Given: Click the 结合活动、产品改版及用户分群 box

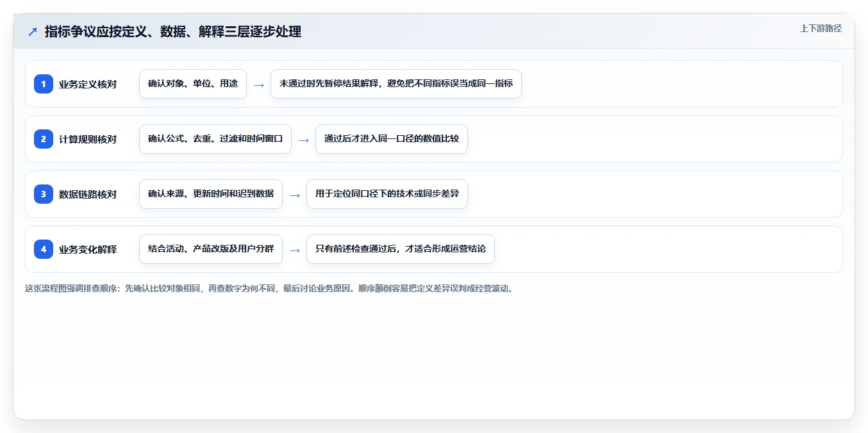Looking at the screenshot, I should (211, 249).
